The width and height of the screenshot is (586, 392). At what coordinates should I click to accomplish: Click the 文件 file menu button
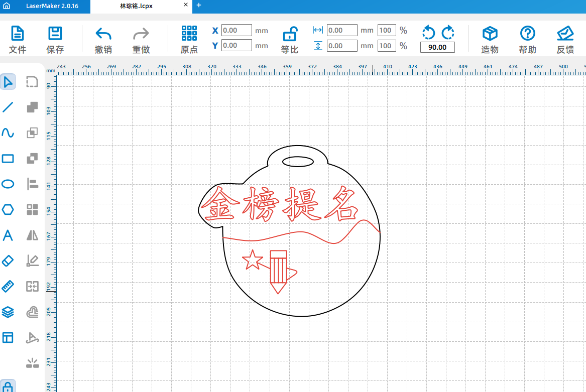[18, 40]
